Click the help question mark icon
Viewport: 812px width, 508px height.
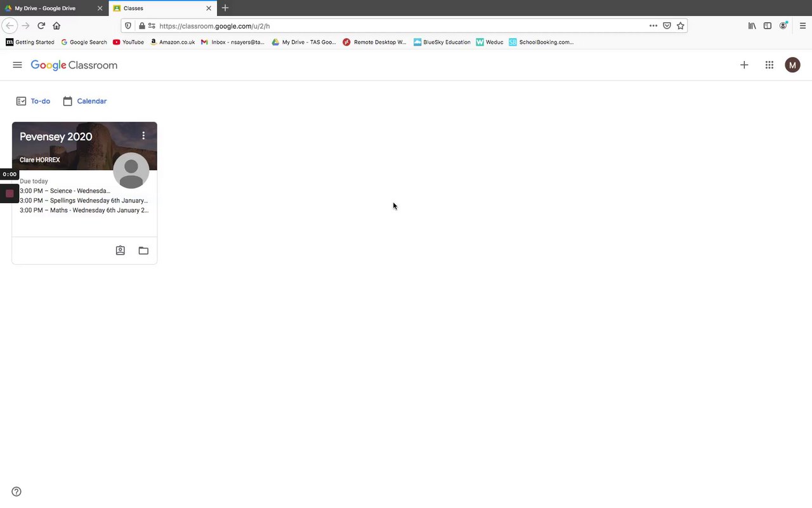pos(16,491)
